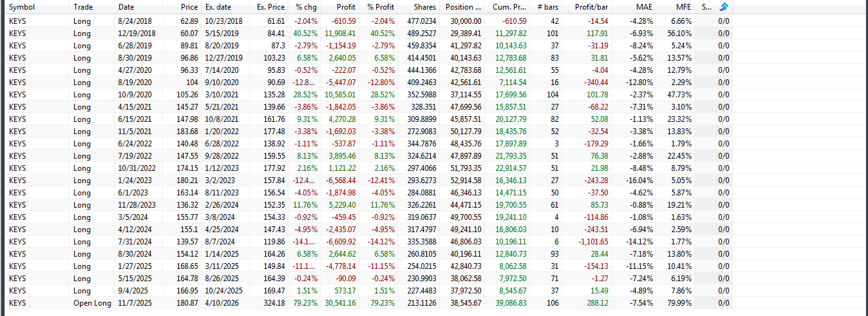Click the blue sort arrow icon in header
The height and width of the screenshot is (316, 868).
(723, 7)
